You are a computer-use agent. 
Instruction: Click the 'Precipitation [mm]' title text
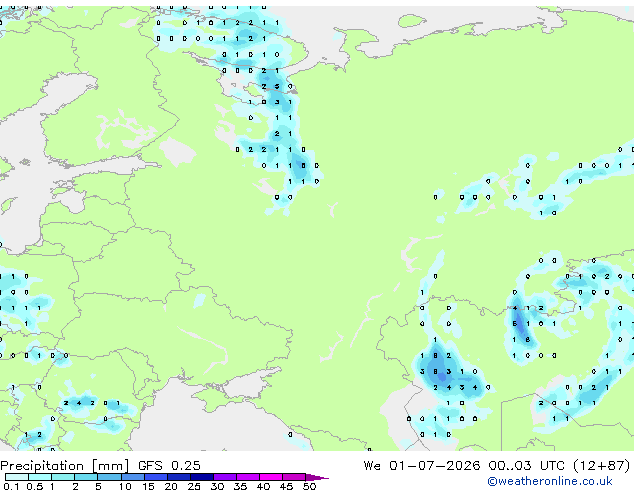tap(65, 466)
